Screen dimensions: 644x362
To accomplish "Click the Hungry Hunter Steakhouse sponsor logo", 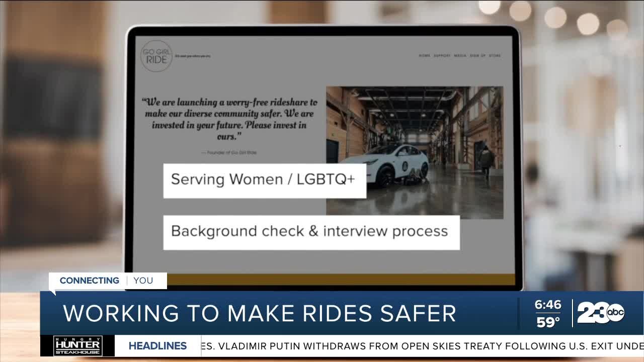I will point(77,346).
